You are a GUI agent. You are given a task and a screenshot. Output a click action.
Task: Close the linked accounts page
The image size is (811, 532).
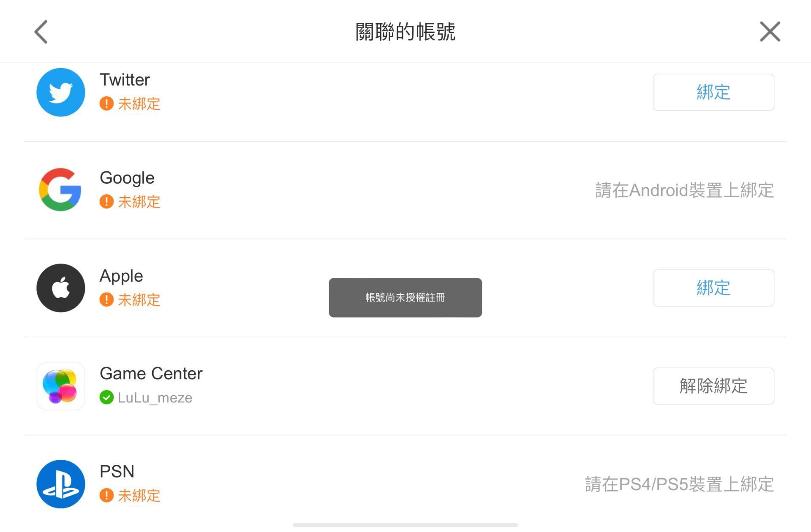(770, 32)
